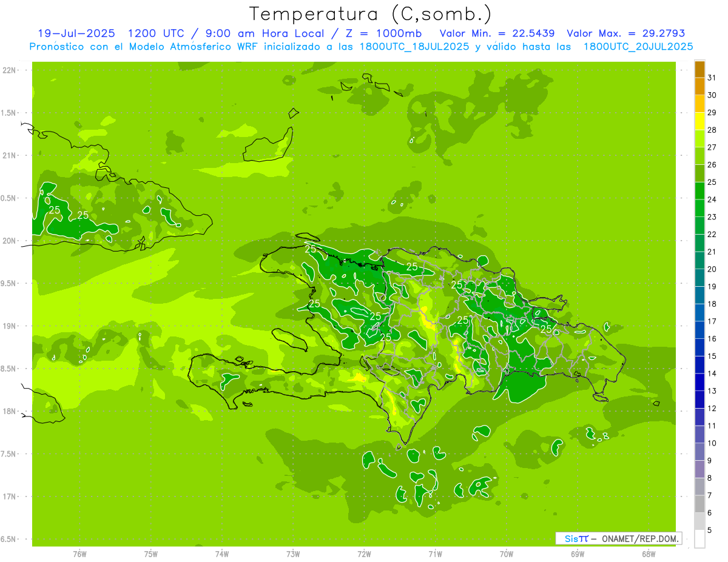Click the valid-until time "1800UTC_20JUL2025"
Screen dimensions: 728x562
[x=638, y=46]
